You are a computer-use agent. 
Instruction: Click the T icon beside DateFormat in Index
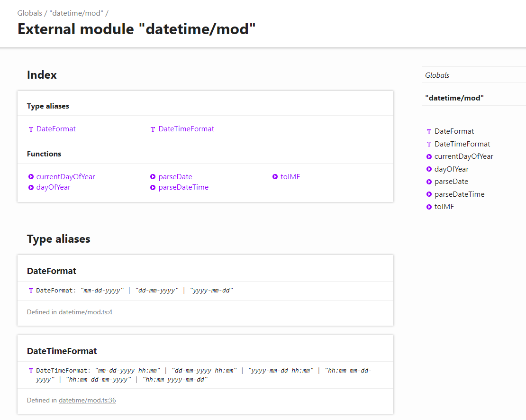pyautogui.click(x=31, y=129)
